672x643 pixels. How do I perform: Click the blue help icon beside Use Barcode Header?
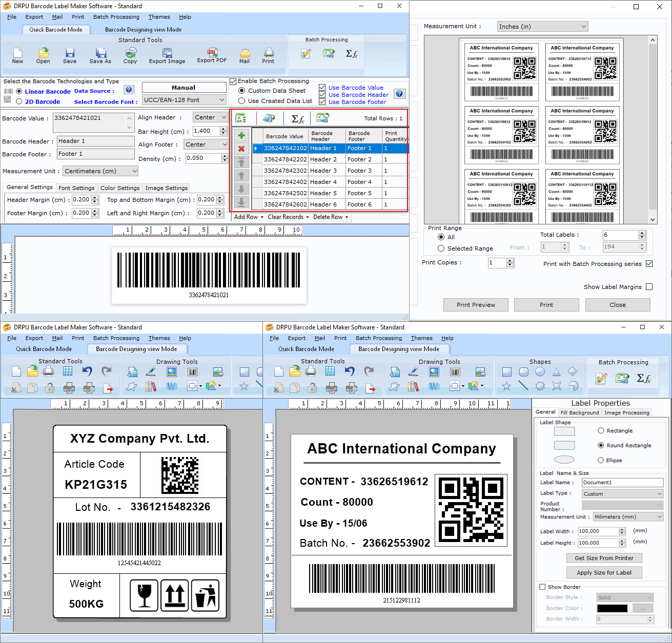[x=400, y=94]
